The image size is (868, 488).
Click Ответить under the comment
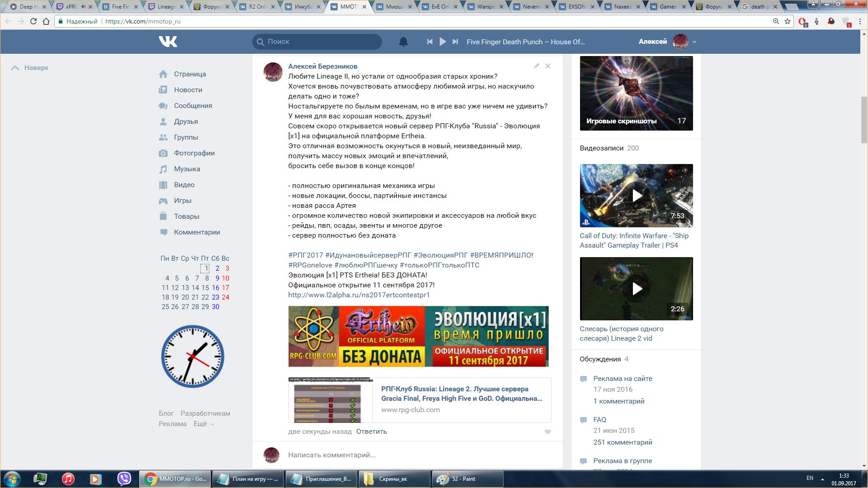click(x=372, y=432)
